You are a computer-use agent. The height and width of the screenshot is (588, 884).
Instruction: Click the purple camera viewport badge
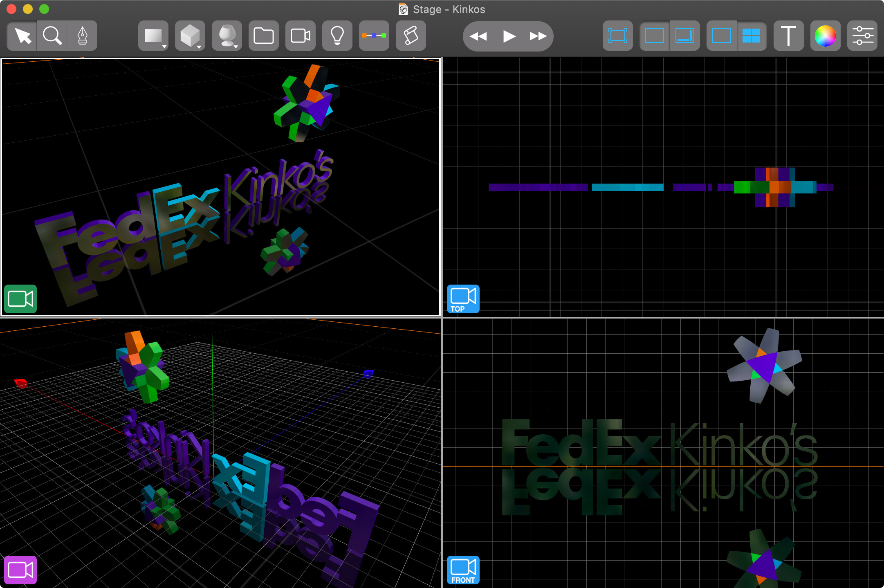point(20,570)
